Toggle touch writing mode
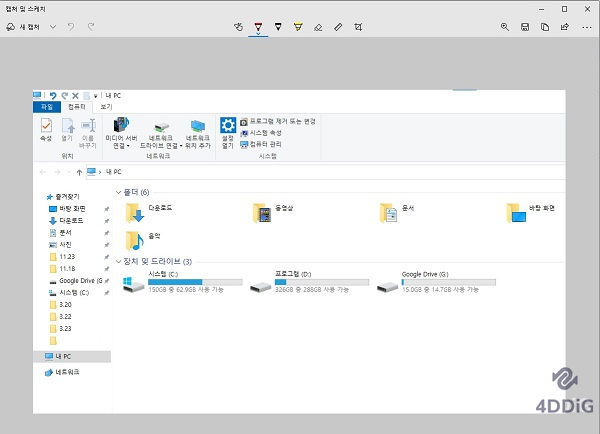 [x=240, y=25]
